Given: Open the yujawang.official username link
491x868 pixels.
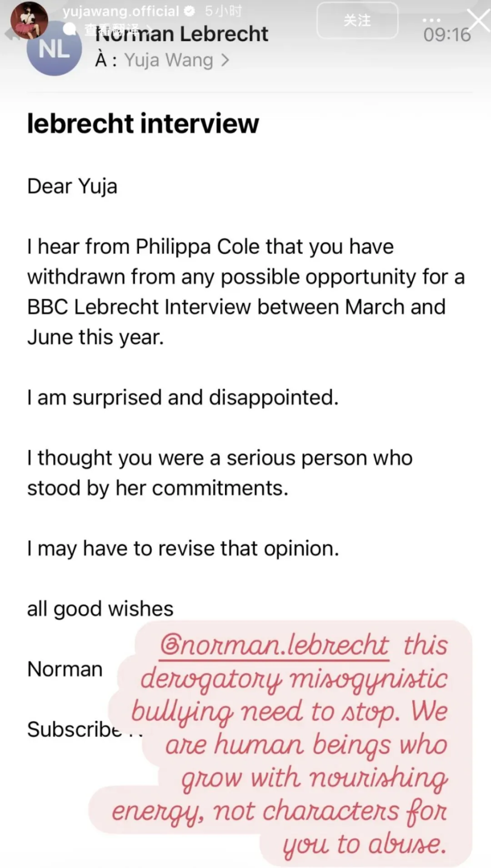Looking at the screenshot, I should coord(121,11).
